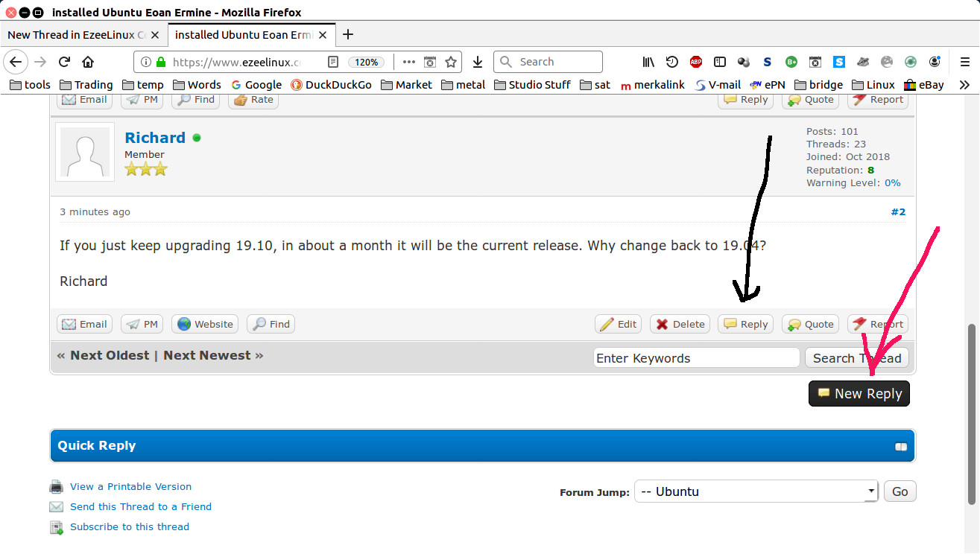The height and width of the screenshot is (554, 980).
Task: View the green padlock connection details
Action: [x=160, y=62]
